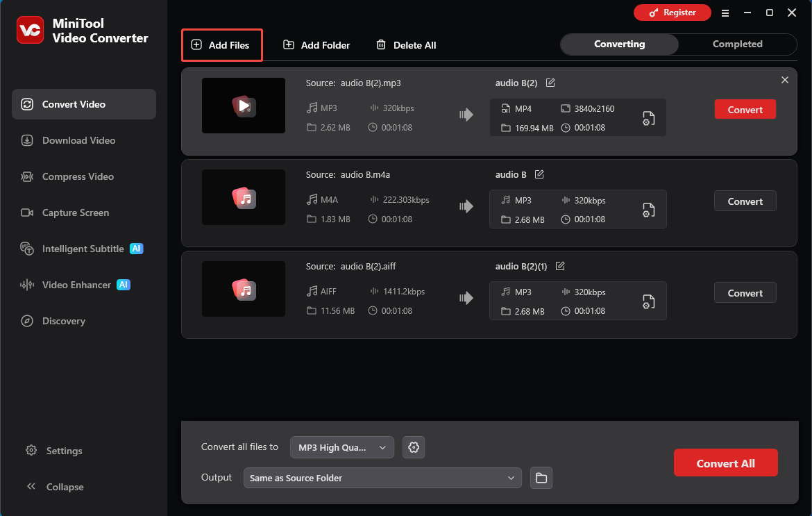Click the 222.303kbps bitrate value
This screenshot has width=812, height=516.
click(406, 200)
